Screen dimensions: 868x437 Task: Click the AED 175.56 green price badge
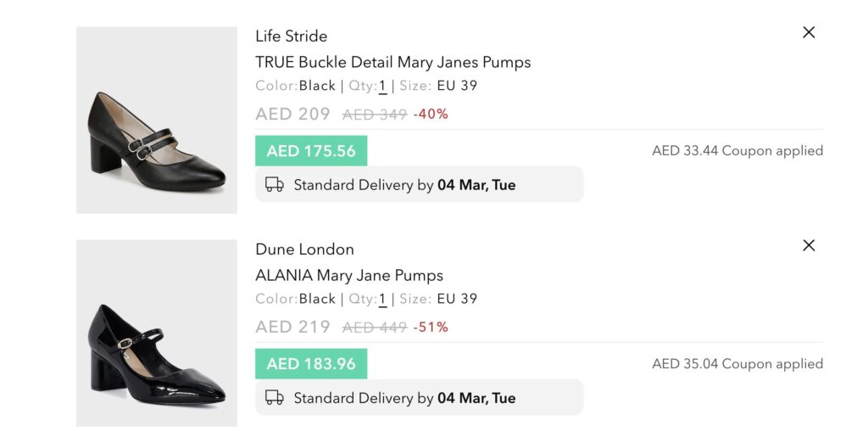(311, 151)
